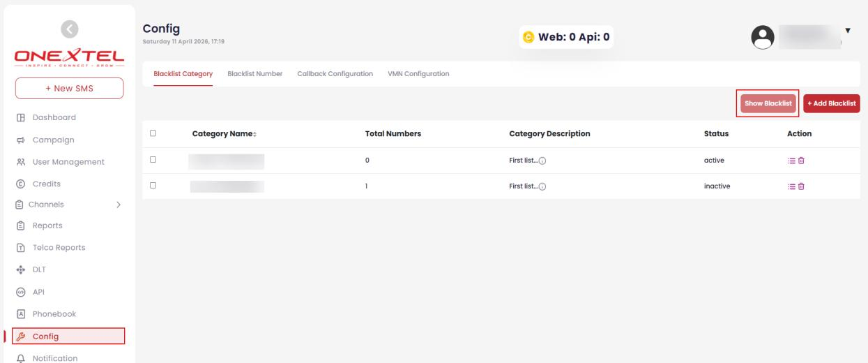Show description info icon in active row
This screenshot has height=363, width=868.
point(542,161)
